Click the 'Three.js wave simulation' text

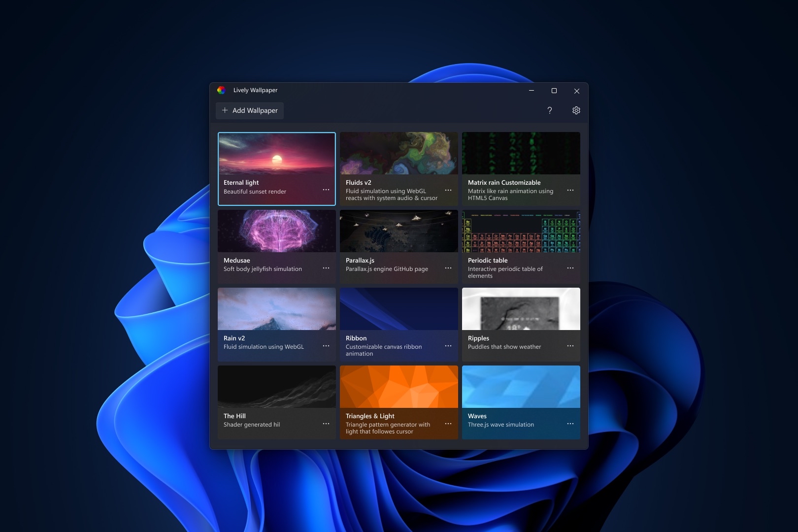501,425
